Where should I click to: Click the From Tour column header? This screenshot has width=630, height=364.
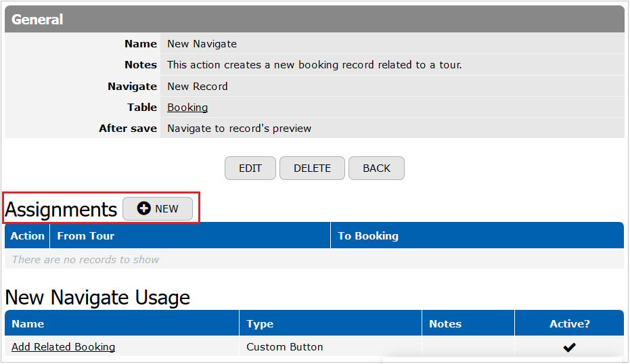pyautogui.click(x=190, y=235)
